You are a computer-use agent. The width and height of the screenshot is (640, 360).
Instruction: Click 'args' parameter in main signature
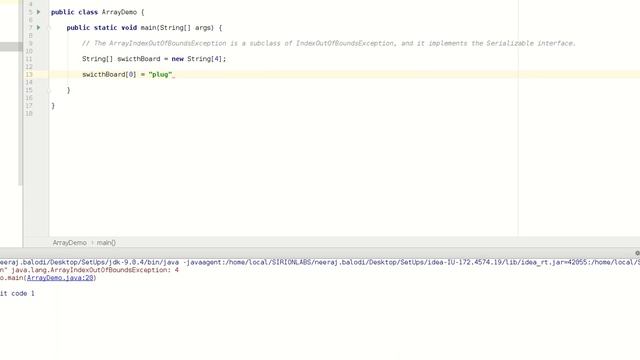pos(203,28)
